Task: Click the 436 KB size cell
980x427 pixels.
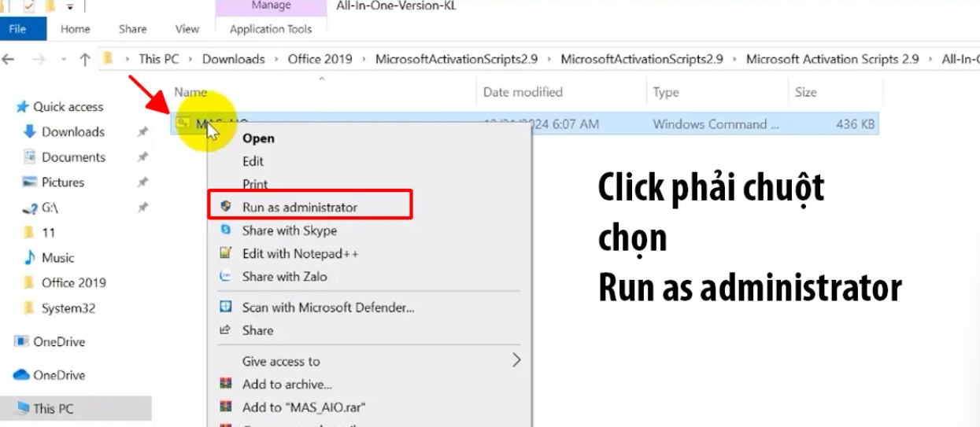Action: 854,124
